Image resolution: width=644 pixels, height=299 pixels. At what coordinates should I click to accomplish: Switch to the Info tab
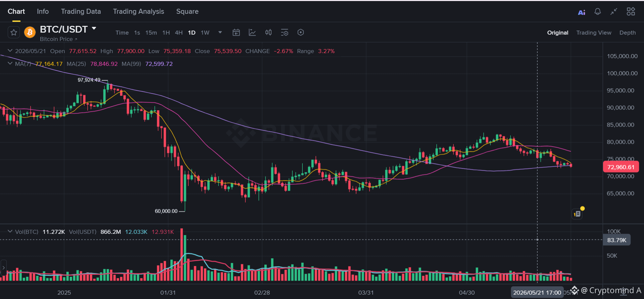click(x=43, y=11)
